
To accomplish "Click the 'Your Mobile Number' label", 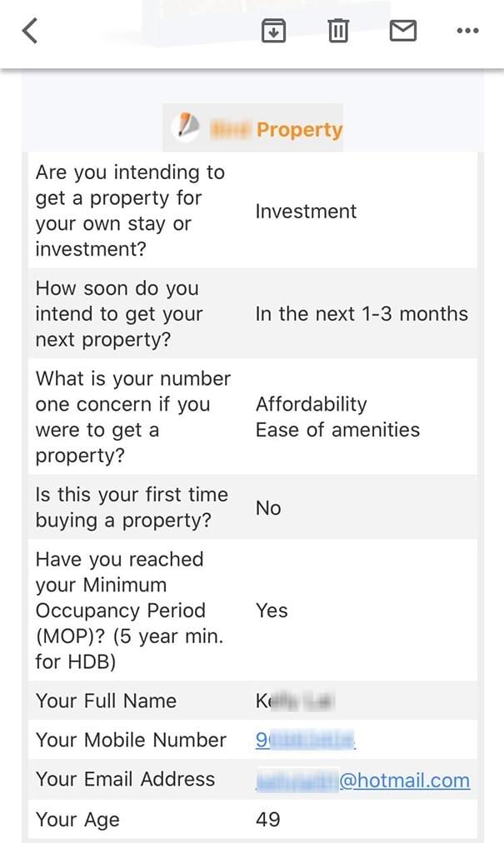I will pyautogui.click(x=131, y=740).
